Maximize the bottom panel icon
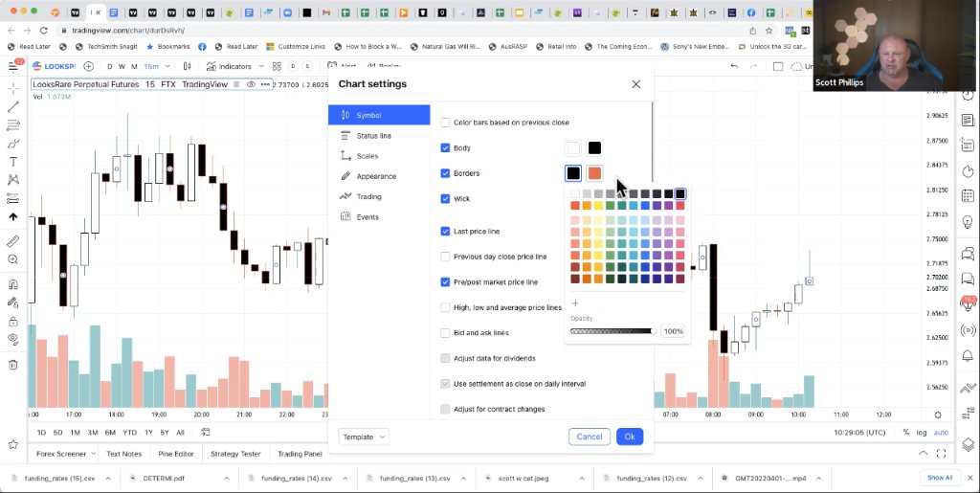This screenshot has height=493, width=980. 942,454
